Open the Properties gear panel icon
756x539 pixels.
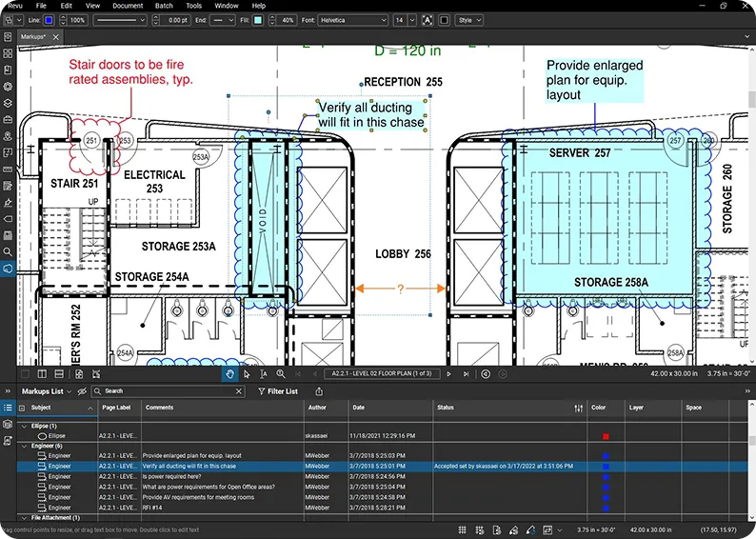pyautogui.click(x=8, y=87)
